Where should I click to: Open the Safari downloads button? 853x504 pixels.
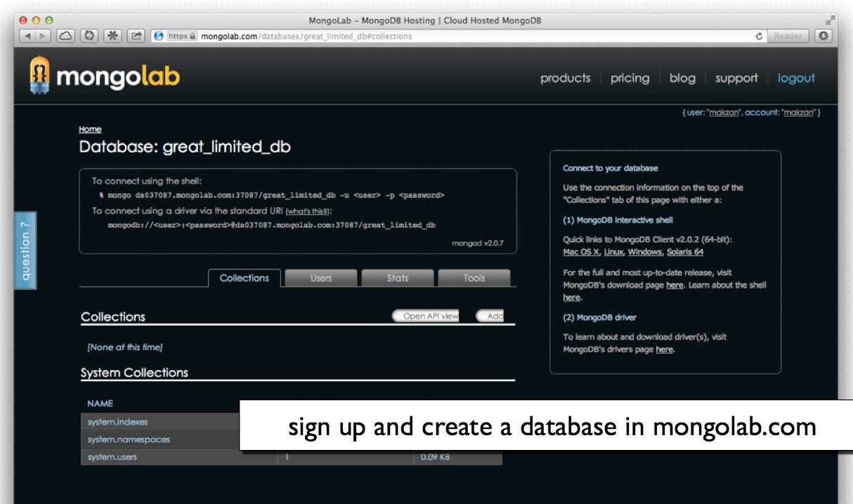(823, 36)
